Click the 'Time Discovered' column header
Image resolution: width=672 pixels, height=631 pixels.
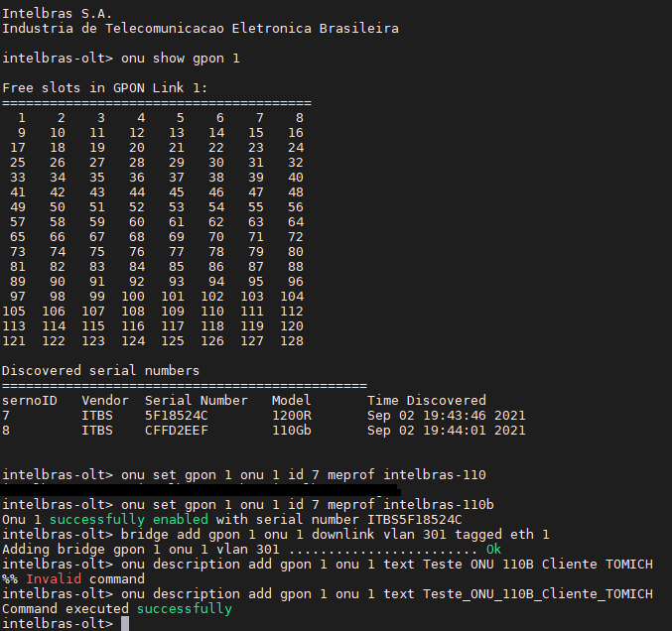click(x=427, y=401)
